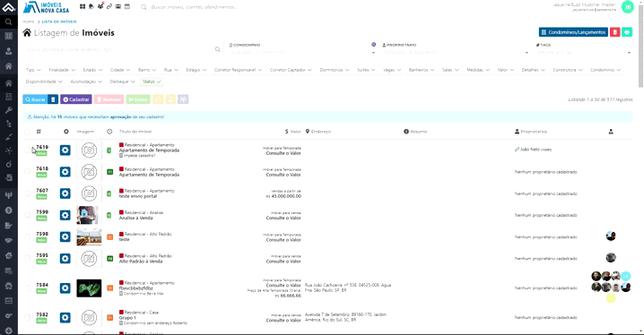644x335 pixels.
Task: Open the gear menu for property 7584
Action: (65, 288)
